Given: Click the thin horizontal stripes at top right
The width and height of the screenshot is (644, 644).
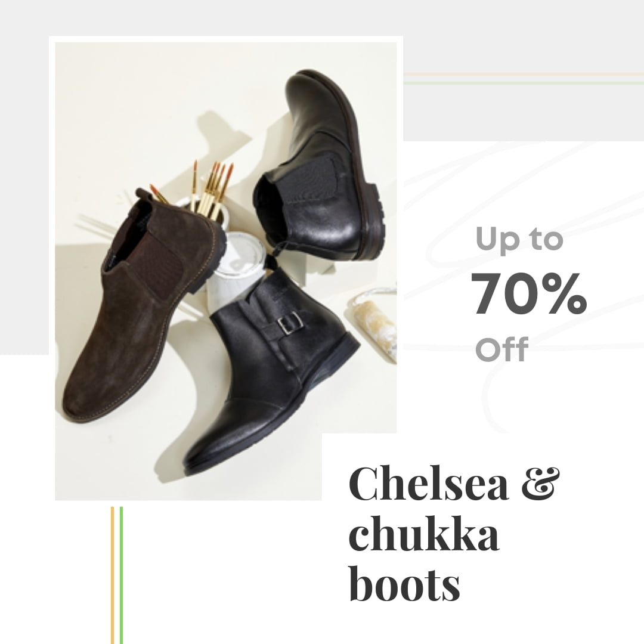Looking at the screenshot, I should click(x=524, y=79).
